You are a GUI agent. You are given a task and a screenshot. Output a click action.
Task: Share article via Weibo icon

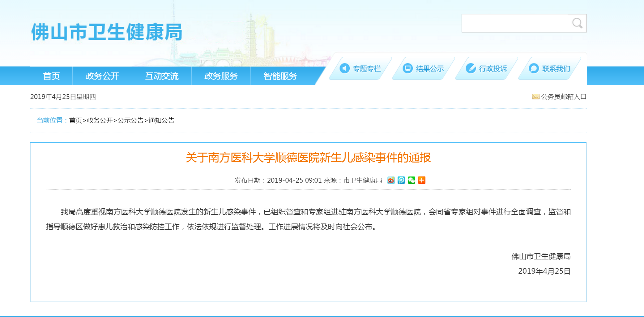pos(391,180)
